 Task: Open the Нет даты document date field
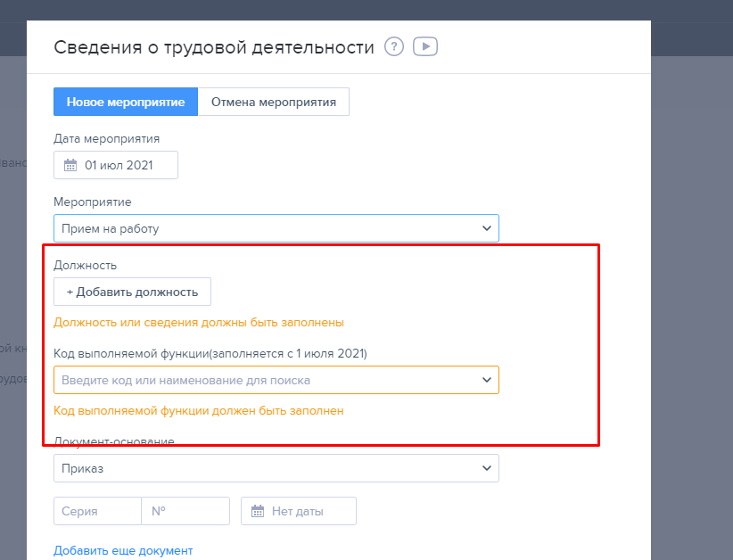(x=299, y=511)
